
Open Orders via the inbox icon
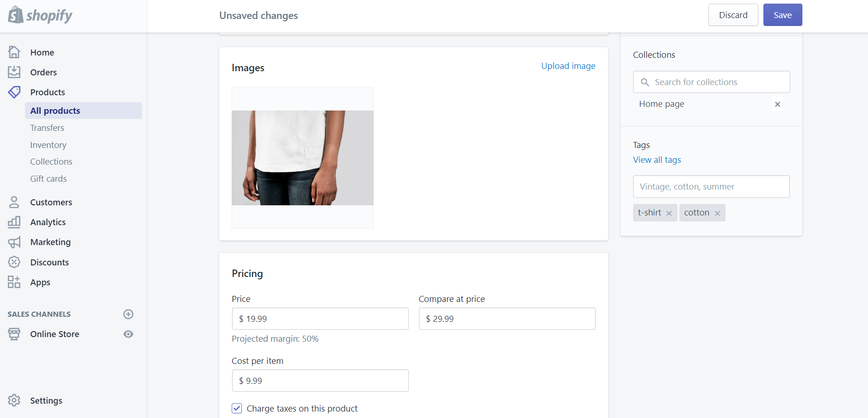tap(14, 72)
